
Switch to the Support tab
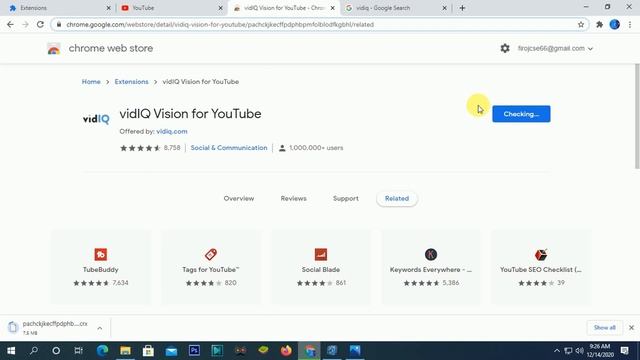(346, 198)
